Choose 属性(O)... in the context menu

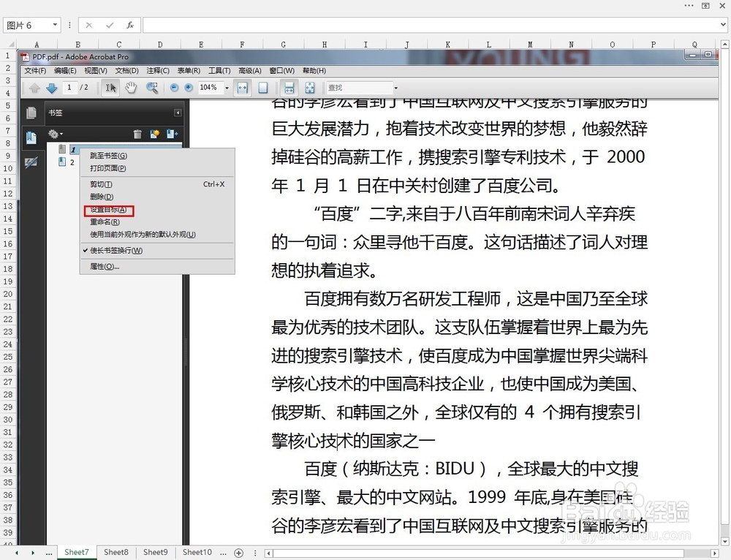coord(105,267)
